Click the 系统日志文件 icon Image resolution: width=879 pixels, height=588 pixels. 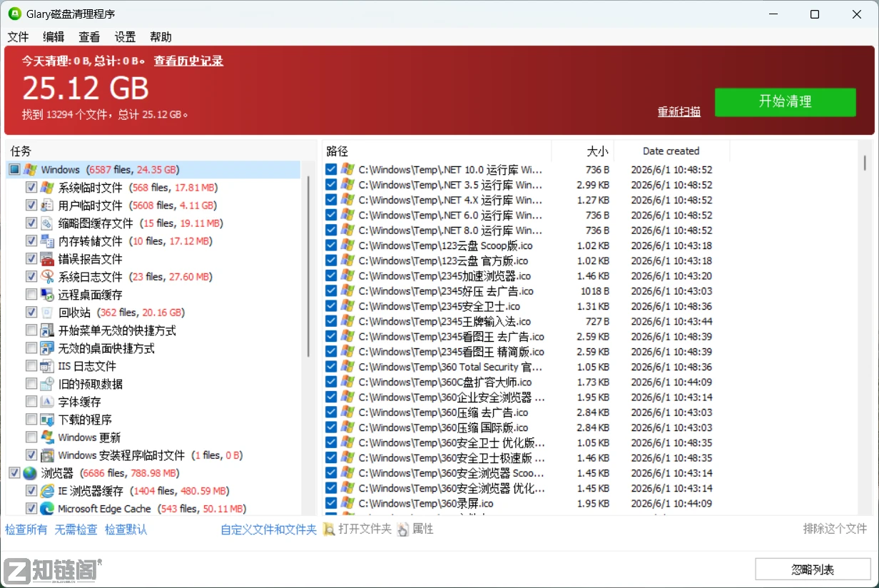47,277
